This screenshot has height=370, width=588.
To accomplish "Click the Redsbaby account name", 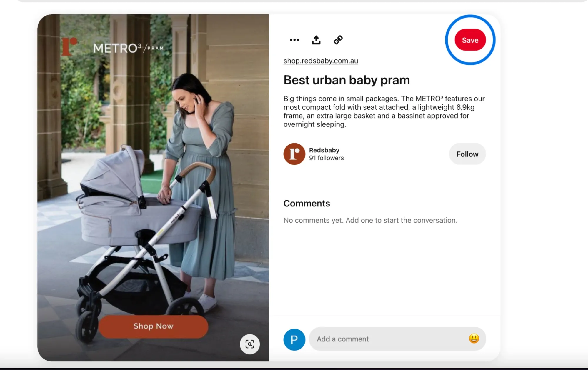I will [324, 150].
